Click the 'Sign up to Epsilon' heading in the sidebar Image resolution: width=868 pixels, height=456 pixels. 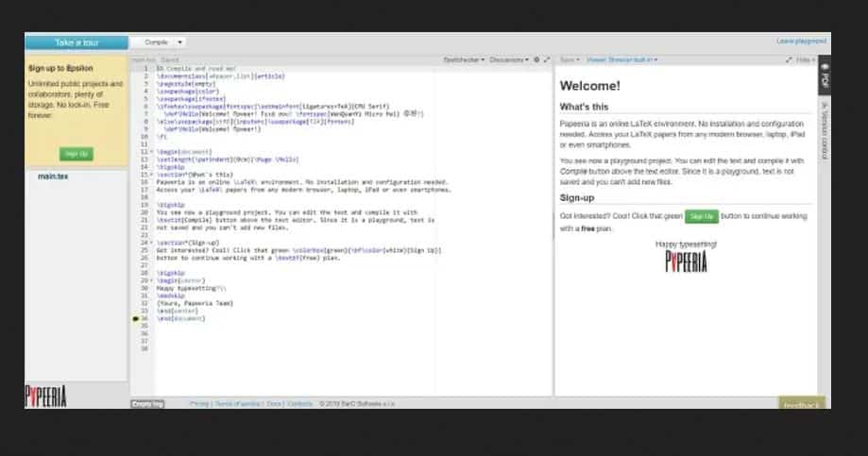[x=60, y=68]
